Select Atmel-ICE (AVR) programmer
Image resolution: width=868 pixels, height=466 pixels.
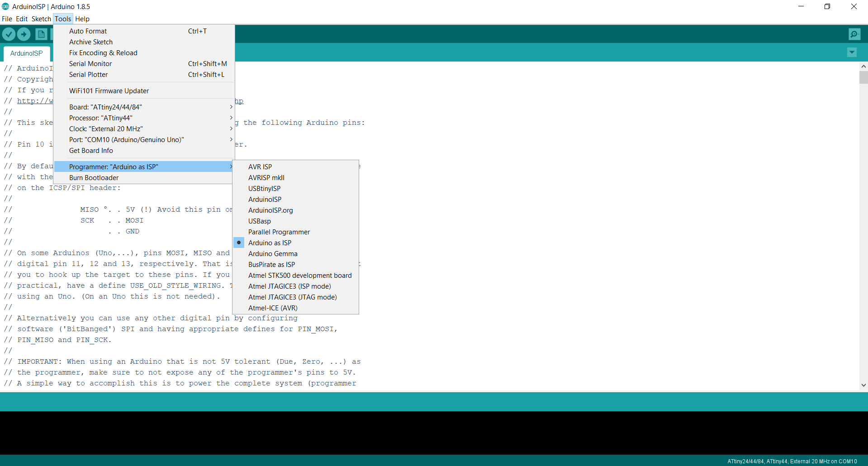click(296, 308)
